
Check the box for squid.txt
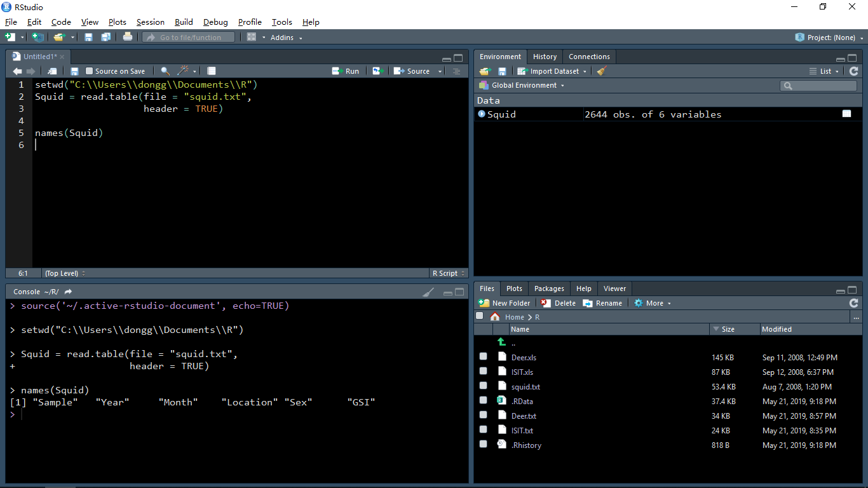pos(484,386)
